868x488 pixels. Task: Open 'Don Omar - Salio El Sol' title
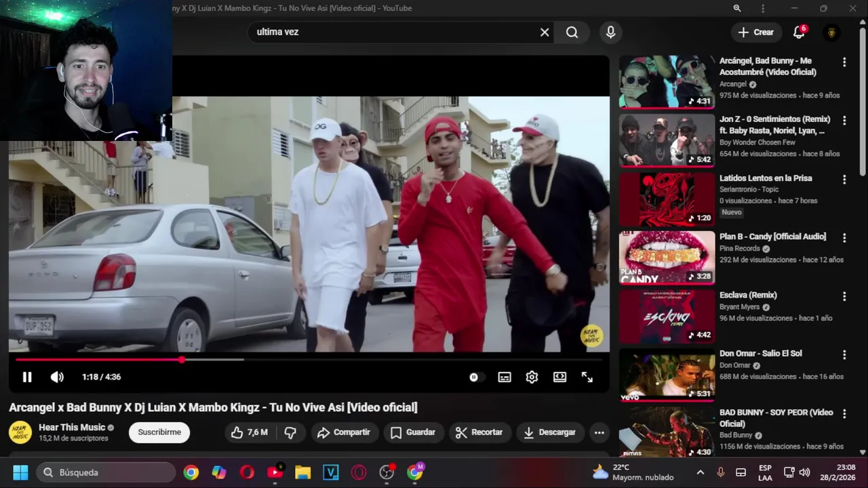click(760, 354)
